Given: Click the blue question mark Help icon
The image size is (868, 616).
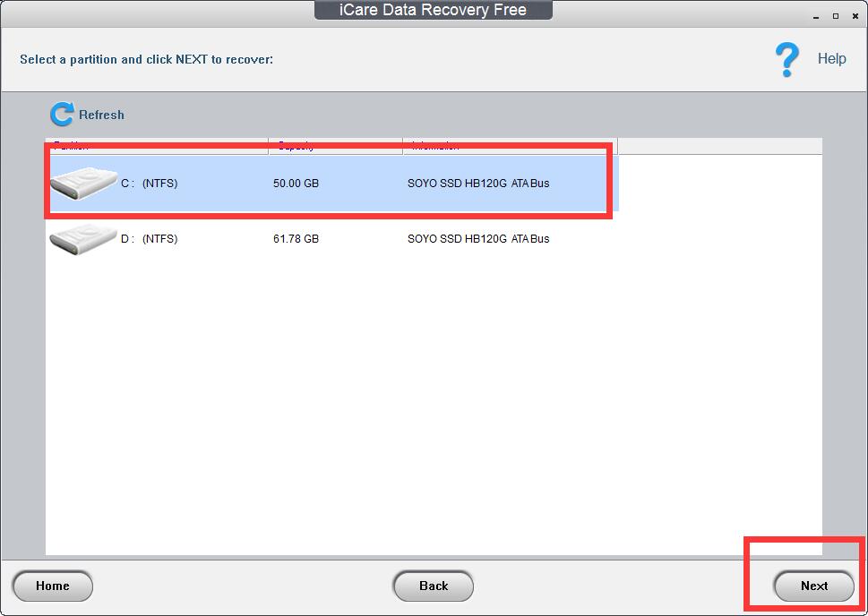Looking at the screenshot, I should (786, 59).
